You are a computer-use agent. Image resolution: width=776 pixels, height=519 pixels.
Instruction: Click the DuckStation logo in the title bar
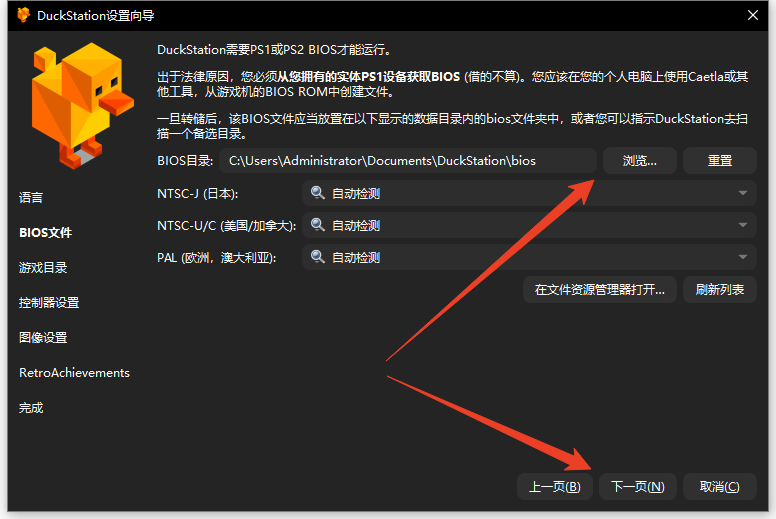point(23,15)
